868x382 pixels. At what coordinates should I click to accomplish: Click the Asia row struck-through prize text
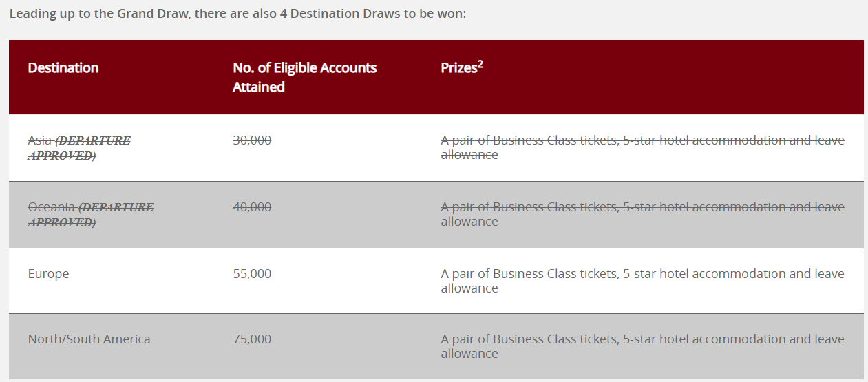[x=642, y=147]
